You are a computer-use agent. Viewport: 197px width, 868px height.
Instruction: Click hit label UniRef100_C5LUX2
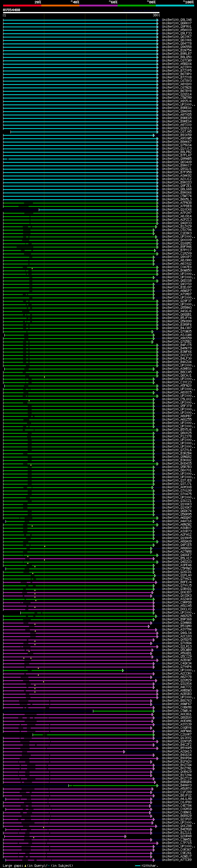(x=177, y=399)
